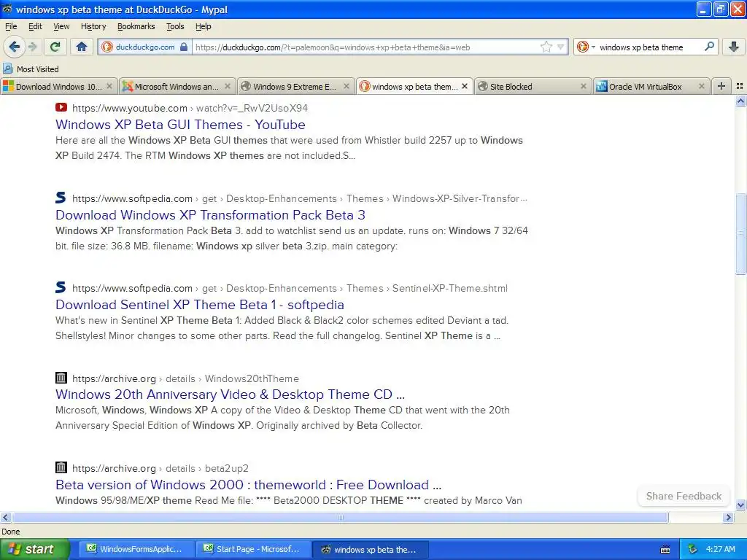Close the Download Windows 10 tab
This screenshot has width=747, height=560.
coord(109,86)
